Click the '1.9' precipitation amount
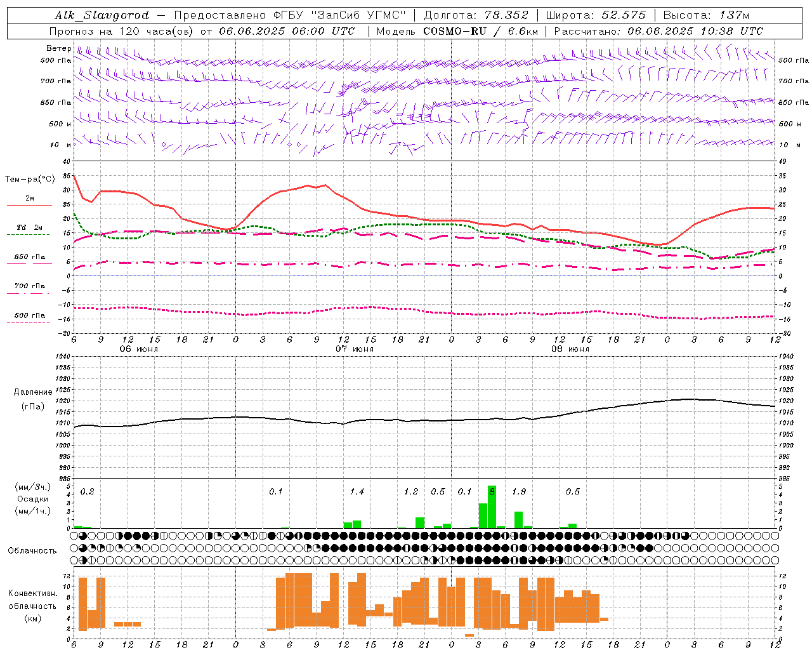Viewport: 812px width, 650px height. pyautogui.click(x=519, y=492)
